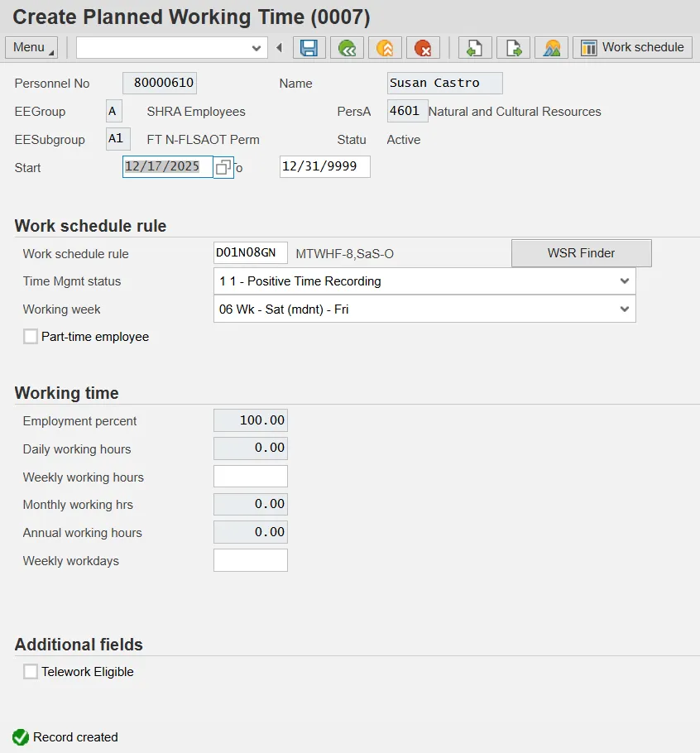This screenshot has width=700, height=753.
Task: Click the Employment percent value 100.00
Action: coord(251,420)
